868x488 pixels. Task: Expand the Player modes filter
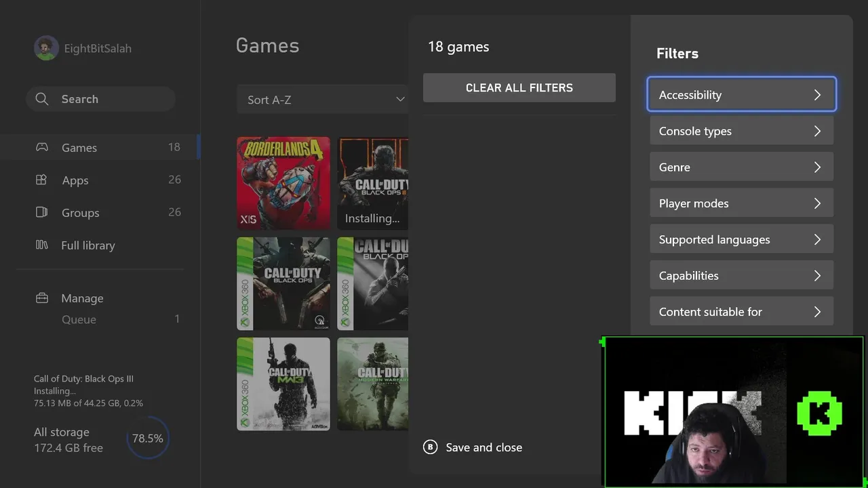pos(742,203)
